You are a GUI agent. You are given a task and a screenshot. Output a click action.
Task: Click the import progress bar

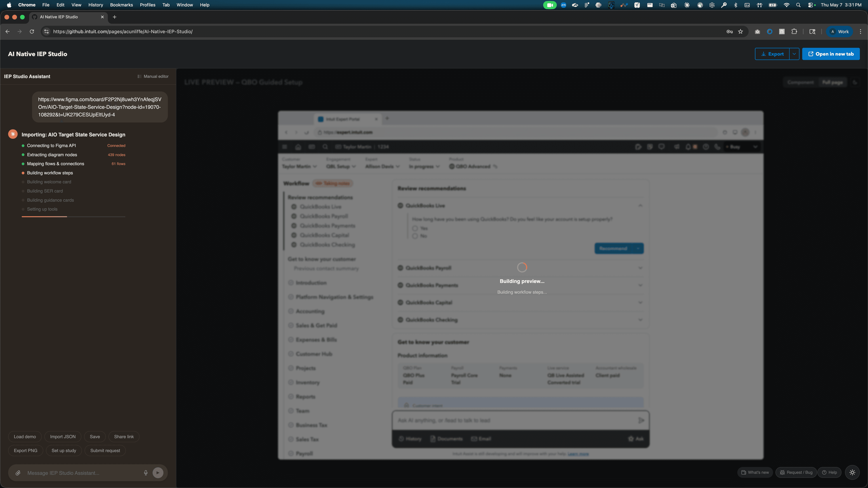(x=73, y=217)
